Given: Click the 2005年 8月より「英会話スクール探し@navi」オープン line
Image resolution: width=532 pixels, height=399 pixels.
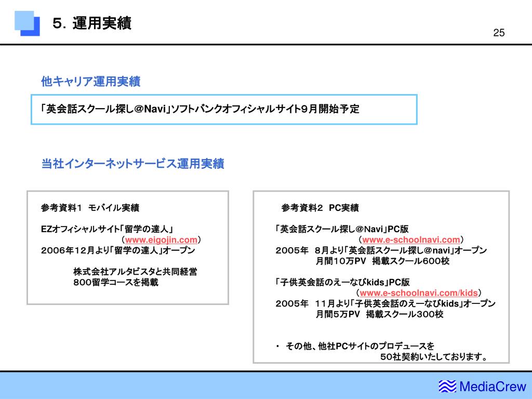Looking at the screenshot, I should [x=381, y=250].
